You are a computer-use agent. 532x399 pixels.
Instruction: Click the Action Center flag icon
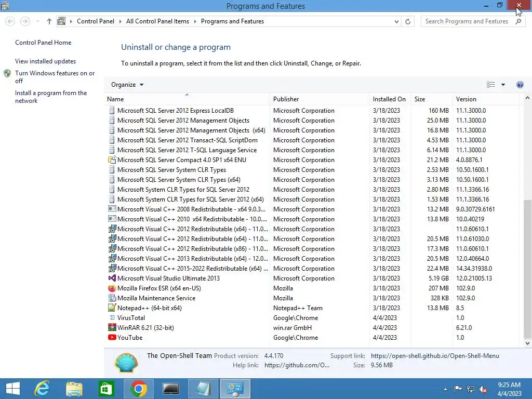pyautogui.click(x=458, y=389)
